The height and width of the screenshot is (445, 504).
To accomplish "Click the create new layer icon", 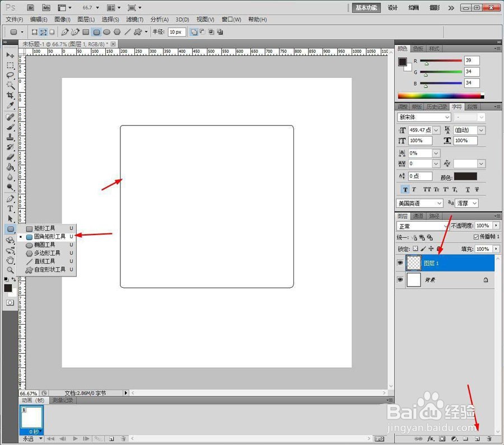I will (477, 439).
